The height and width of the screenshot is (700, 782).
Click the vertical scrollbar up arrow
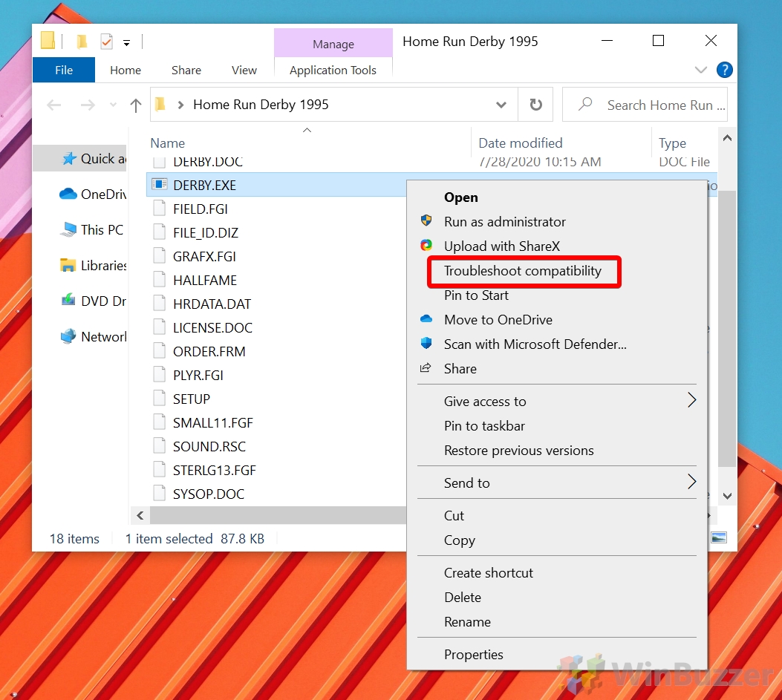click(727, 137)
